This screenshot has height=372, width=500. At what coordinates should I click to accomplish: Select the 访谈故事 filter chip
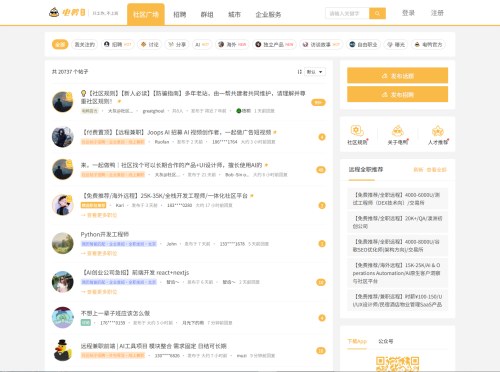(x=321, y=44)
